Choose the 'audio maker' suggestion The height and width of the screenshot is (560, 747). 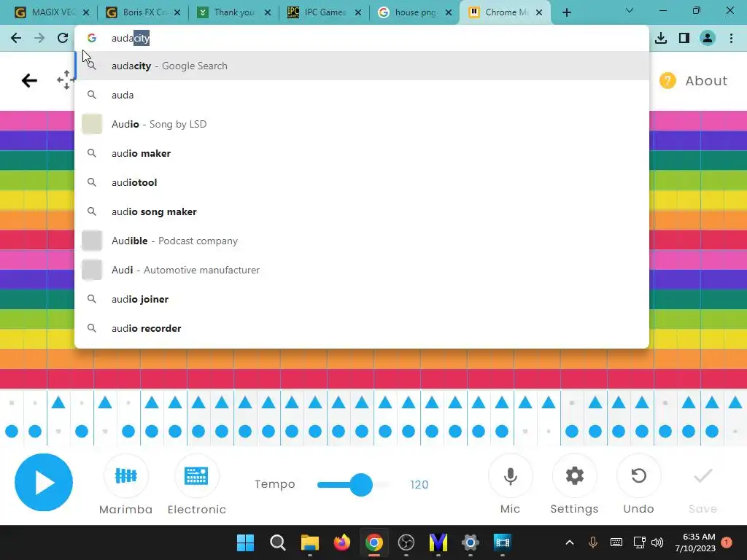tap(362, 153)
